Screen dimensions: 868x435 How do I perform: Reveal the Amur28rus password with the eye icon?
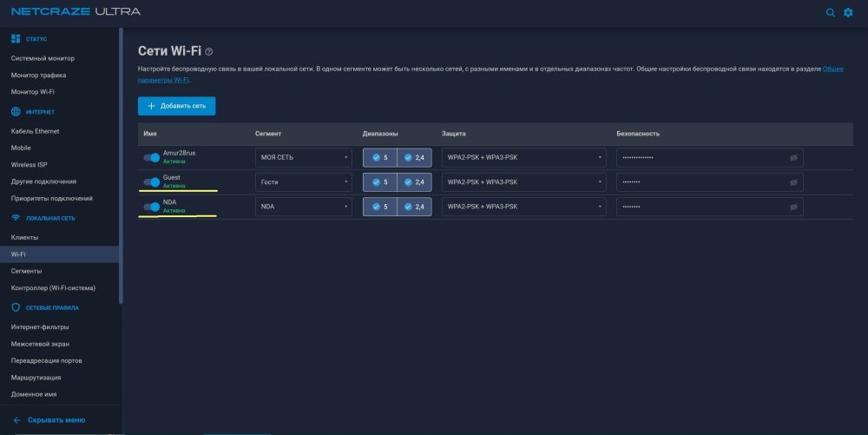point(793,158)
